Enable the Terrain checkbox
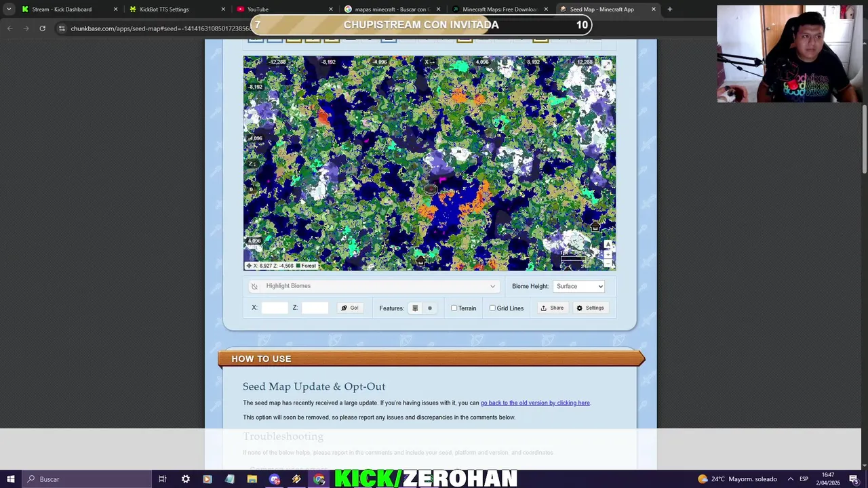The height and width of the screenshot is (488, 868). pos(454,308)
